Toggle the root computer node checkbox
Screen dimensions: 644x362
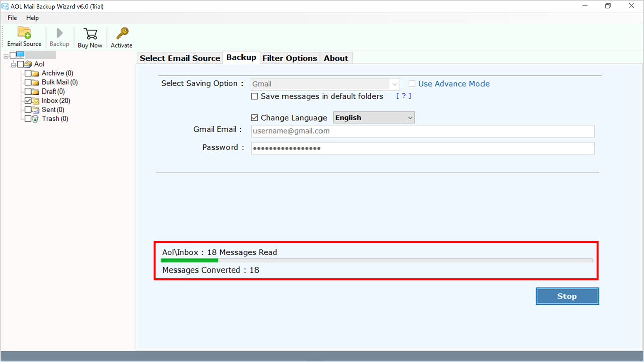click(13, 55)
